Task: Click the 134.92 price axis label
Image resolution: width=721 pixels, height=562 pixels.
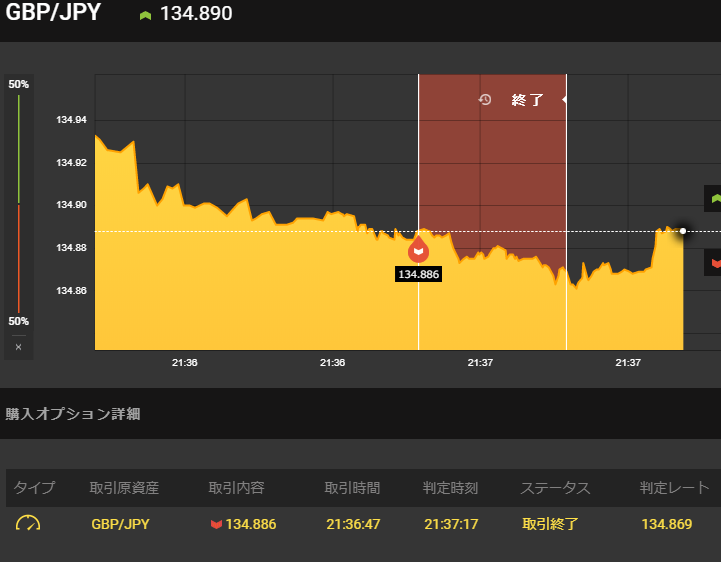Action: 71,162
